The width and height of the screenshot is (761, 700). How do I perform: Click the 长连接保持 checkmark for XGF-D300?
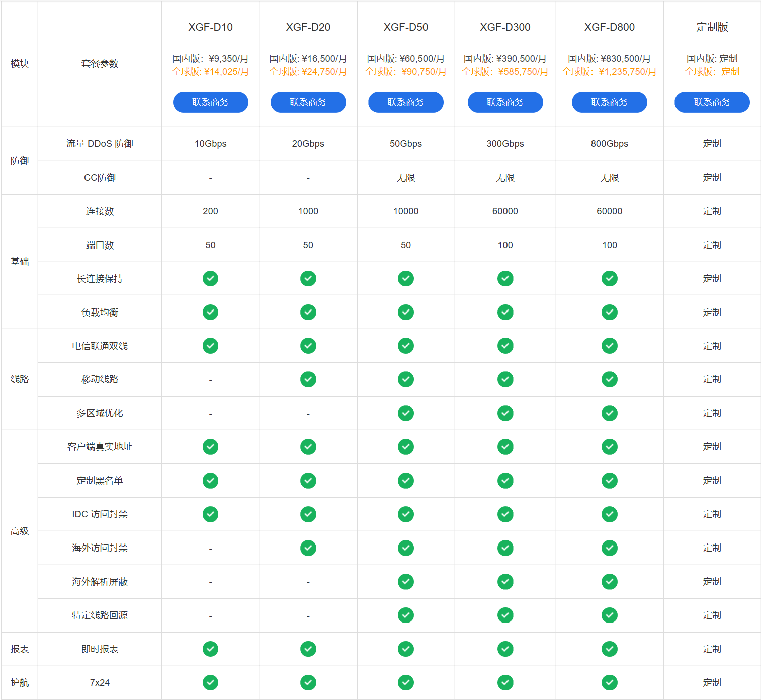(505, 278)
